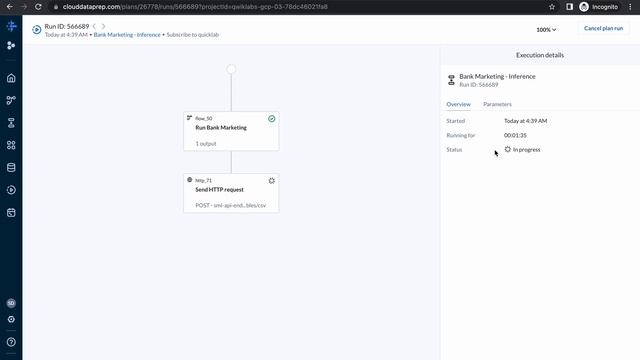Click the 'Run ID: 566689' header title
Screen dimensions: 640x360
[67, 26]
